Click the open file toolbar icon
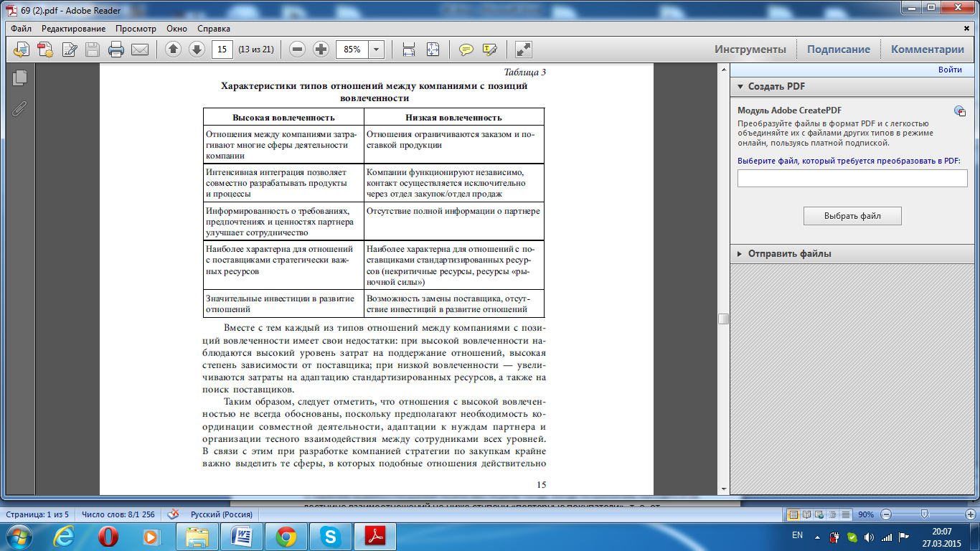The image size is (980, 551). (x=22, y=50)
